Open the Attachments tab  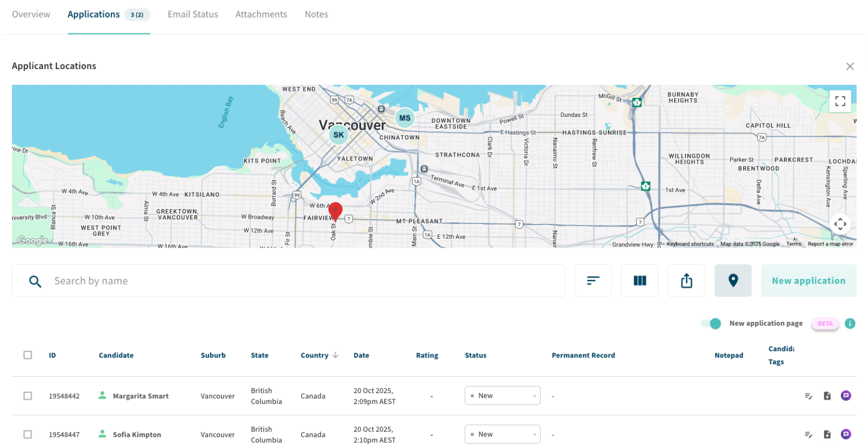[x=261, y=14]
